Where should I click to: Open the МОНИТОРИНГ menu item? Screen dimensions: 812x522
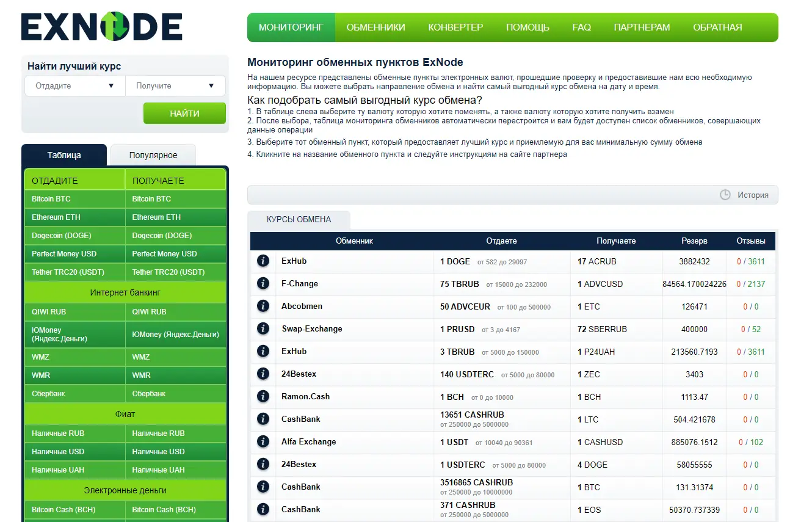coord(291,27)
